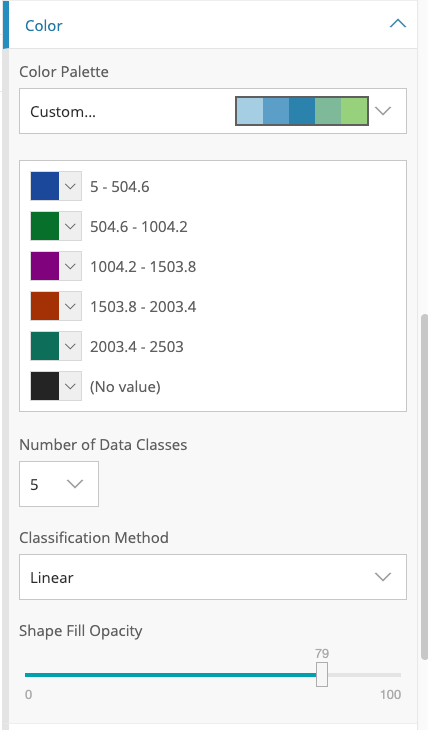Screen dimensions: 428x730
Task: Click the black swatch for (No value)
Action: click(45, 386)
